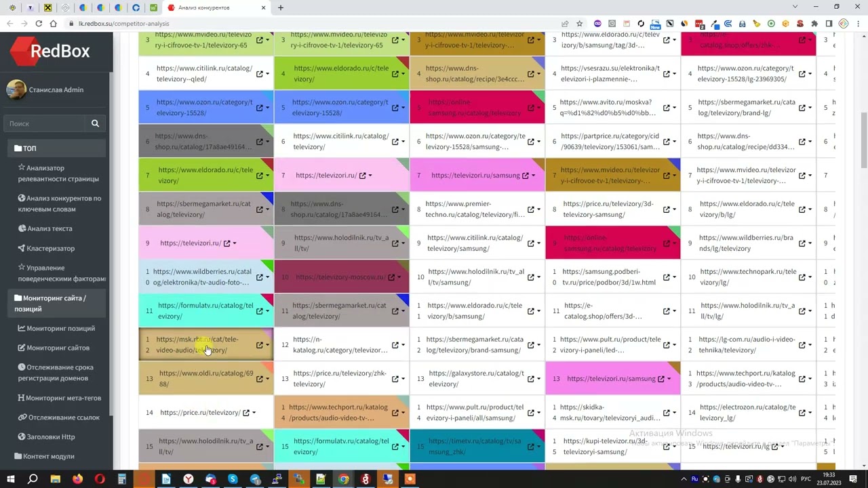Screen dimensions: 868x488
Task: Open external link icon for premier-techno.ru cell
Action: tap(531, 209)
